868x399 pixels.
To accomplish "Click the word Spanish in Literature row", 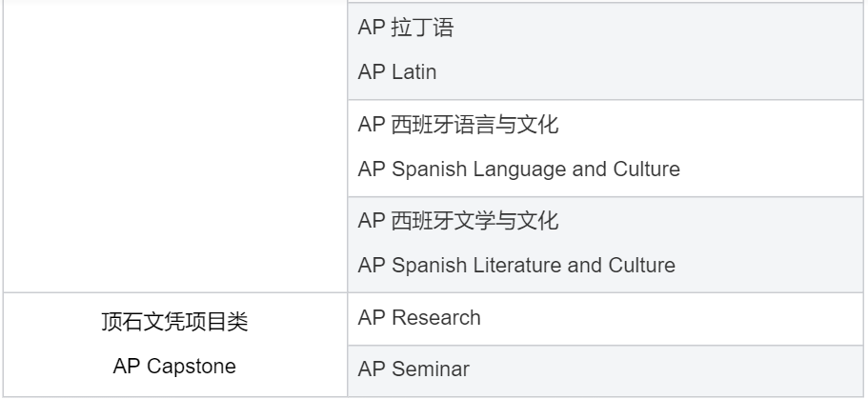I will [x=429, y=266].
